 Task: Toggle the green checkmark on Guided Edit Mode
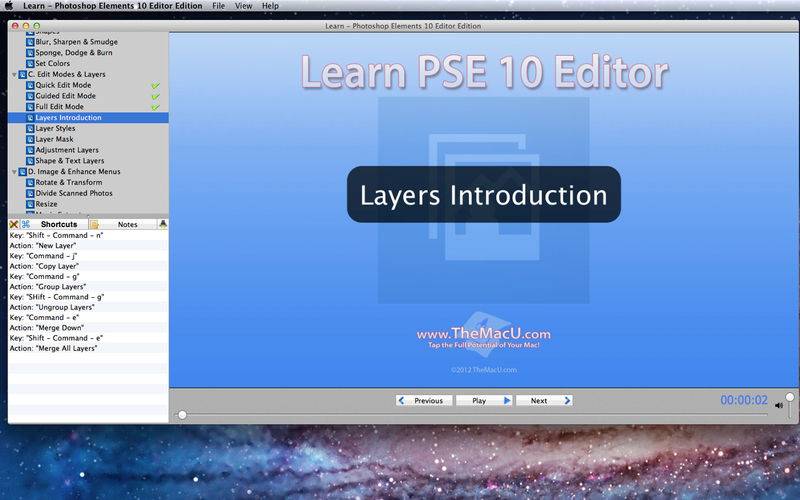click(156, 96)
